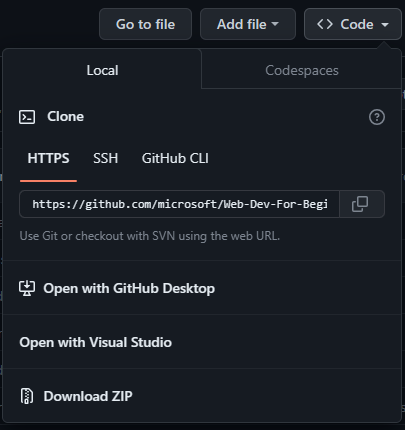Choose the SSH clone option

[105, 158]
